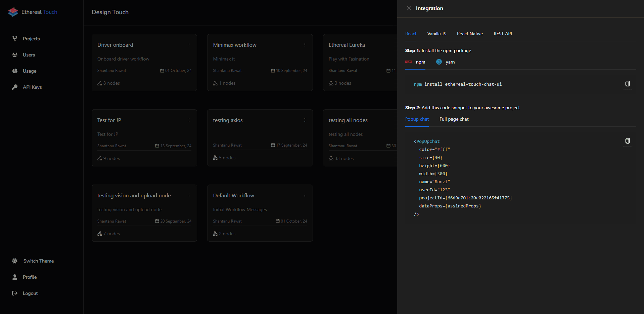This screenshot has width=644, height=314.
Task: Click the API Keys key icon
Action: pos(15,87)
